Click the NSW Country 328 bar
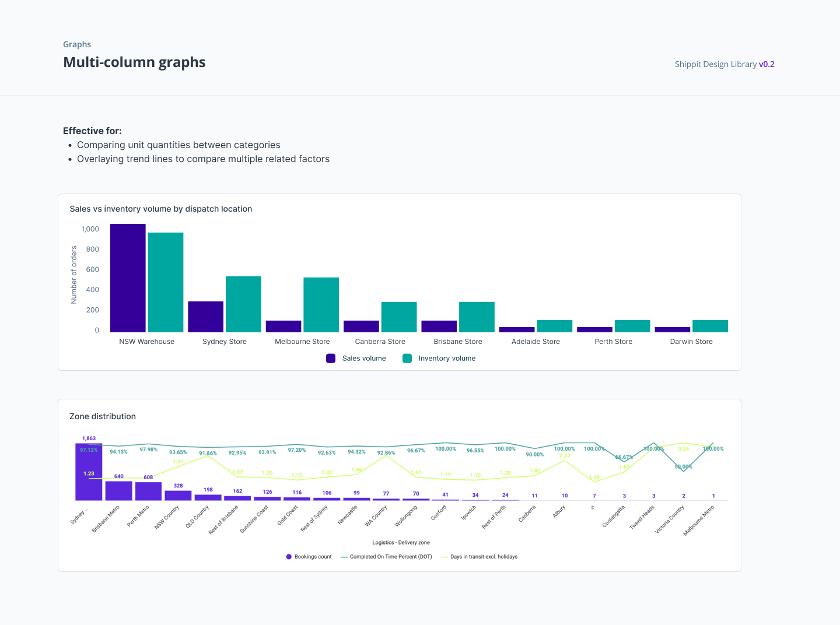Viewport: 840px width, 625px height. click(178, 496)
